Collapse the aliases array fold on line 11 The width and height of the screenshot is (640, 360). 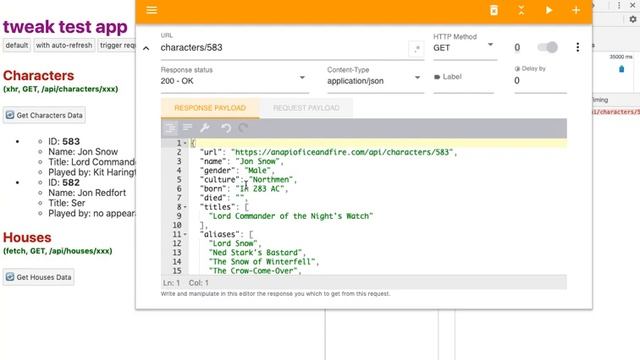click(185, 234)
